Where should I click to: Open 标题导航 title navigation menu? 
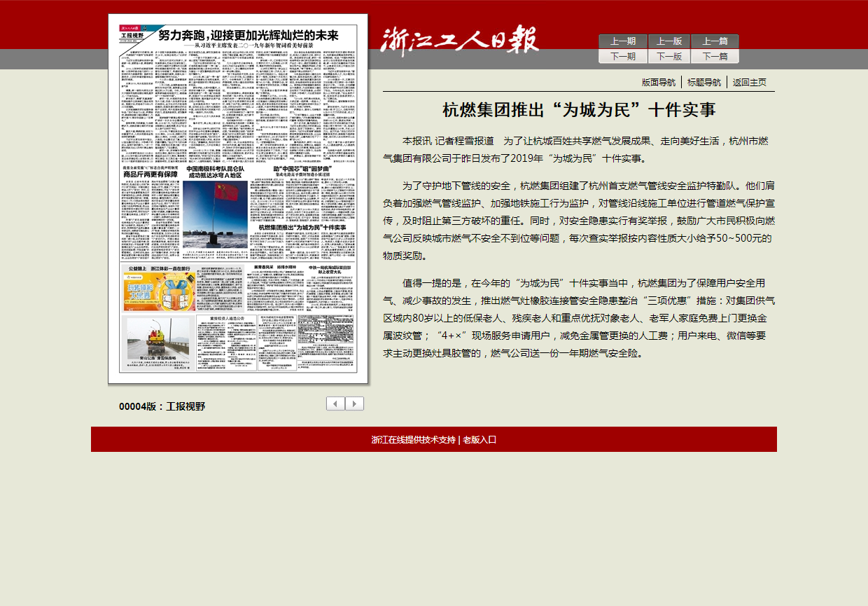coord(704,82)
